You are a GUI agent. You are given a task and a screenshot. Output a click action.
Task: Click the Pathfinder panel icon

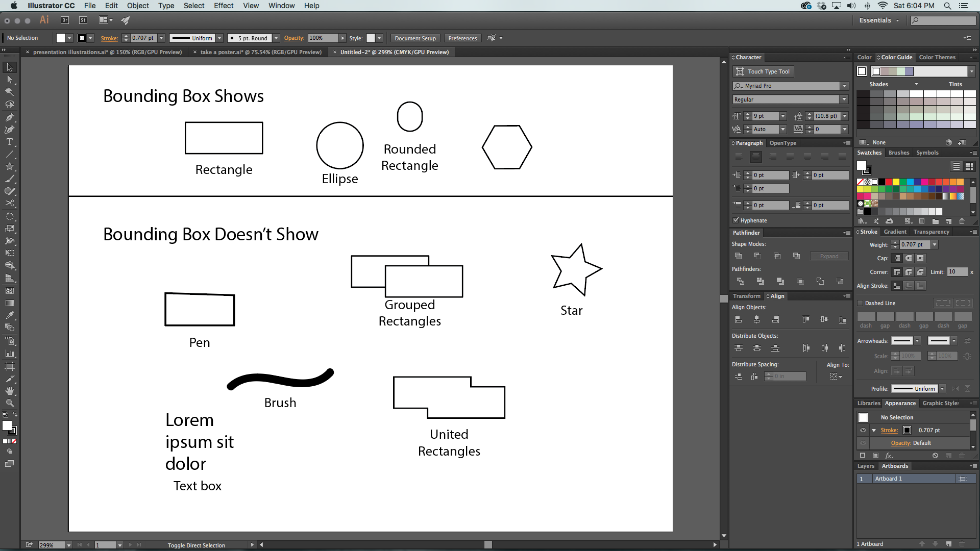tap(746, 232)
